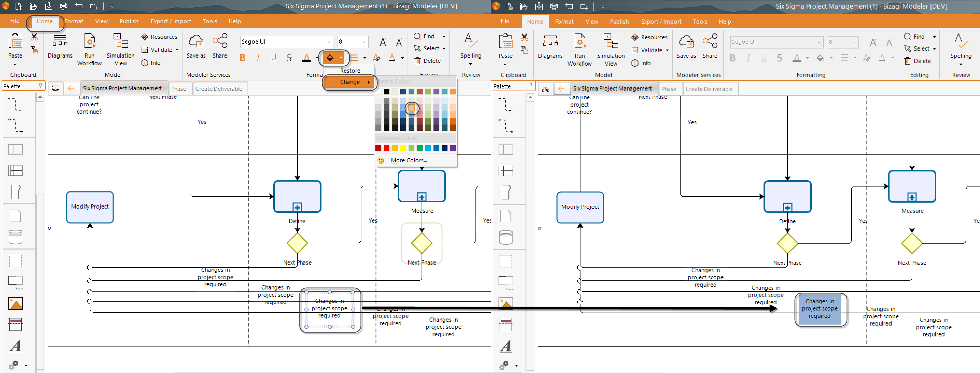Switch to Create Deliverable tab, right window
Viewport: 980px width, 373px height.
tap(709, 89)
